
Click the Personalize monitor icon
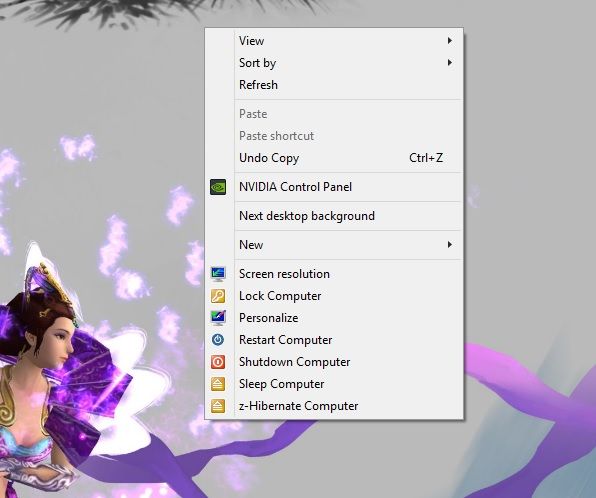218,318
